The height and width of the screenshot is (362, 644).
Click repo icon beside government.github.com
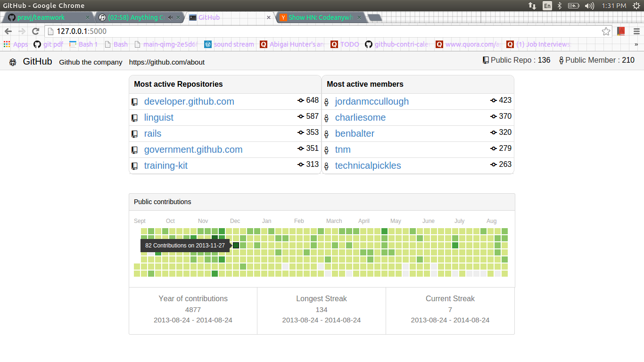134,150
